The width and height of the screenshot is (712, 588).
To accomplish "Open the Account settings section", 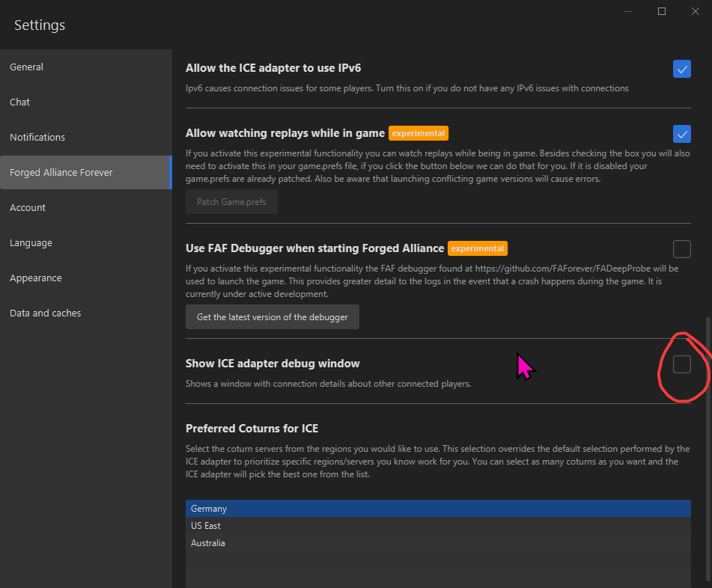I will [86, 207].
